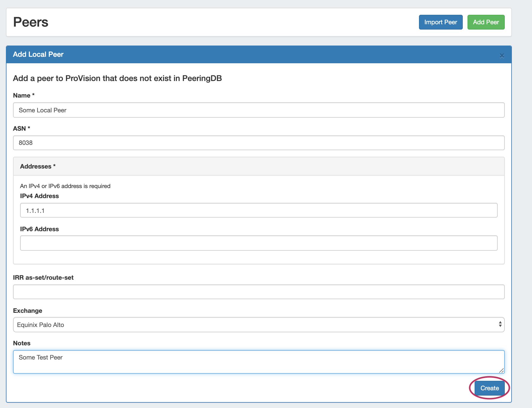Click the IRR as-set/route-set label
Image resolution: width=532 pixels, height=408 pixels.
[x=43, y=278]
